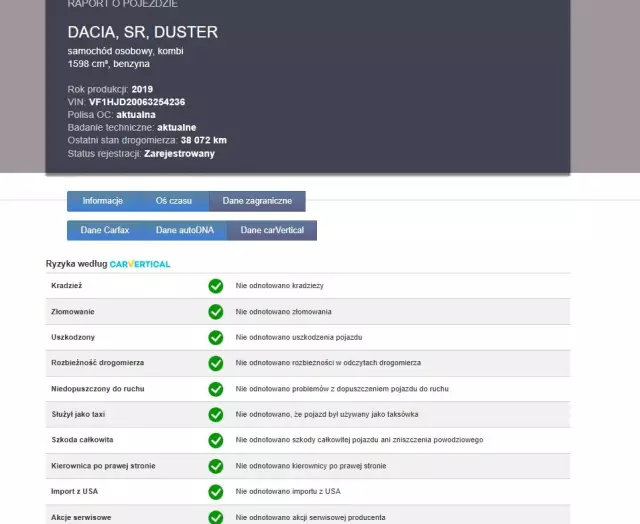Click green checkmark in Uszkodzony row

click(216, 337)
